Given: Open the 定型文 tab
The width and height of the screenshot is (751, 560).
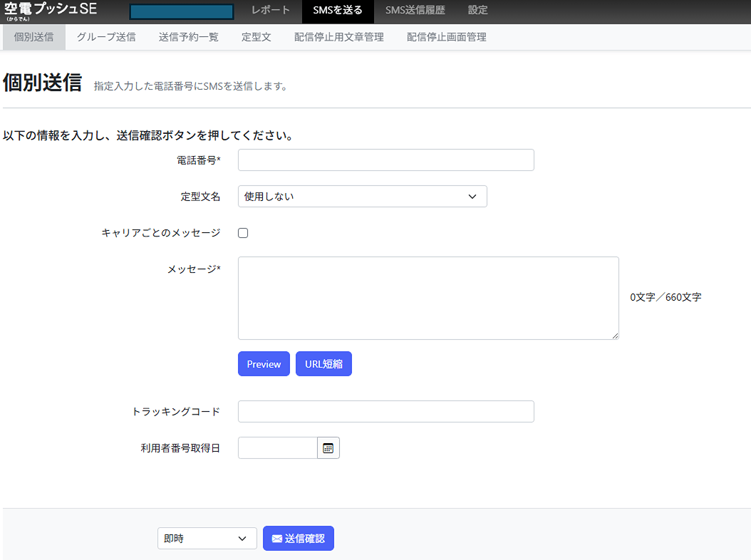Looking at the screenshot, I should (257, 37).
